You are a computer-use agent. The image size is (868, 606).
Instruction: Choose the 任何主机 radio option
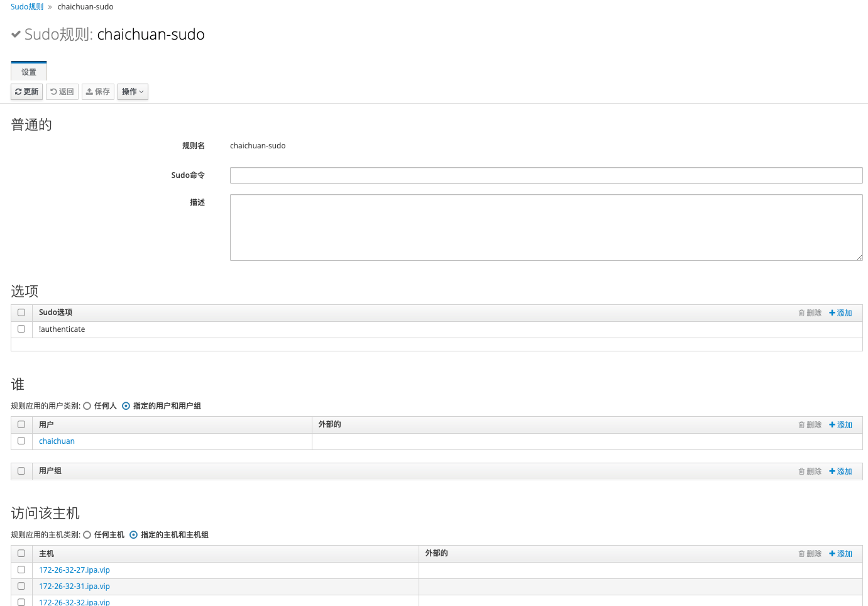[x=87, y=535]
